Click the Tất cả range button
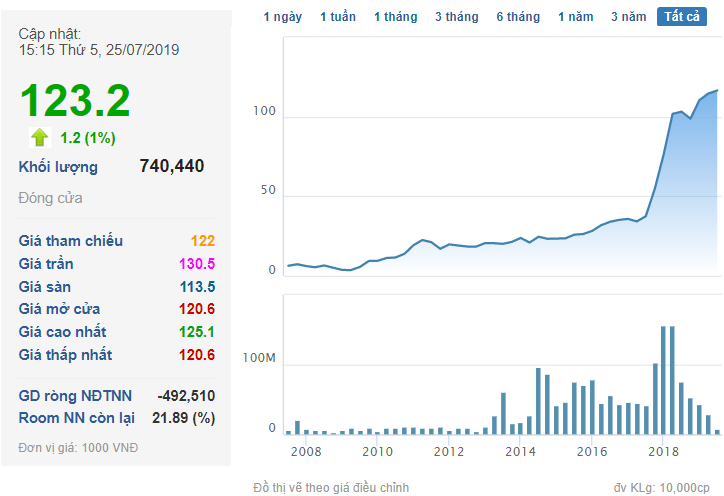The width and height of the screenshot is (724, 496). click(681, 17)
